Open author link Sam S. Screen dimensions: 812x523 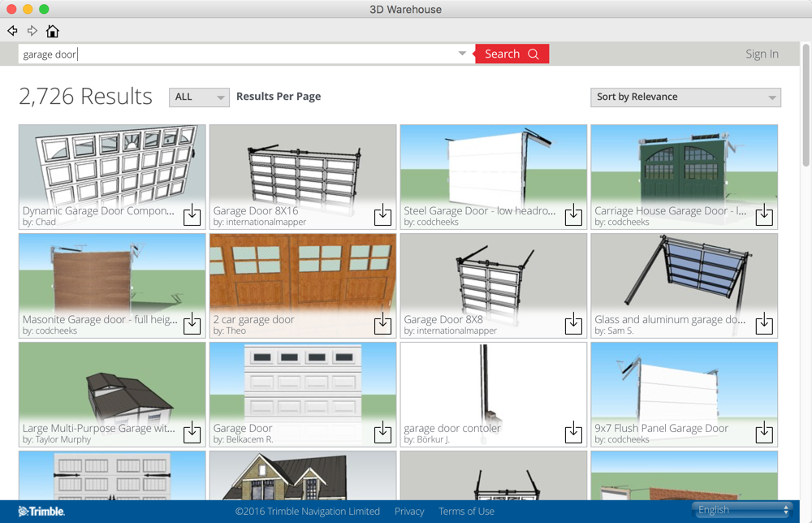pyautogui.click(x=620, y=331)
